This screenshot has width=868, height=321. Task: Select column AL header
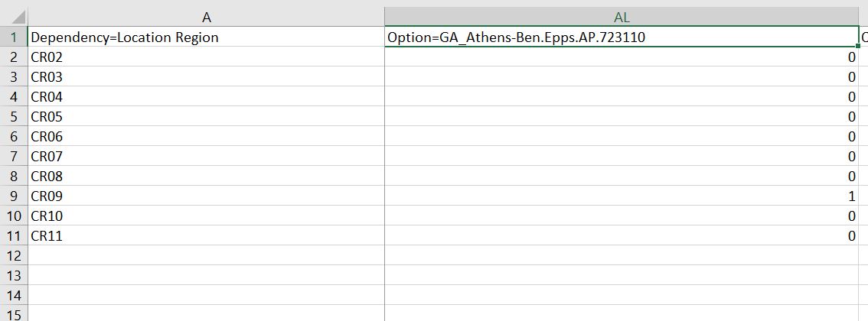coord(622,17)
